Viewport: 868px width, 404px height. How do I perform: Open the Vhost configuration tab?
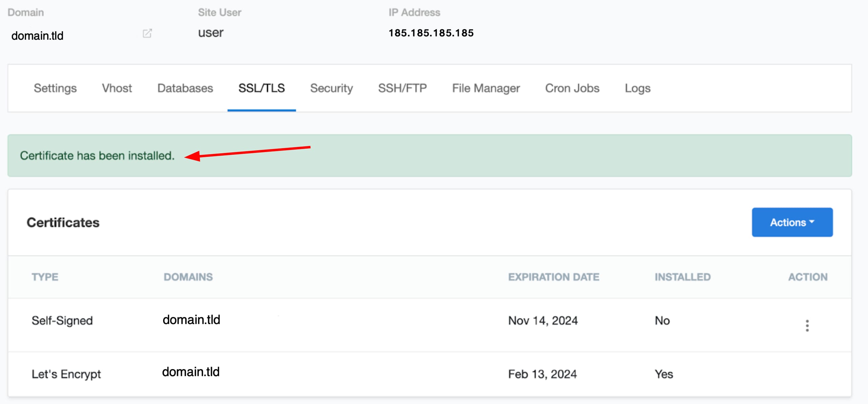(117, 88)
